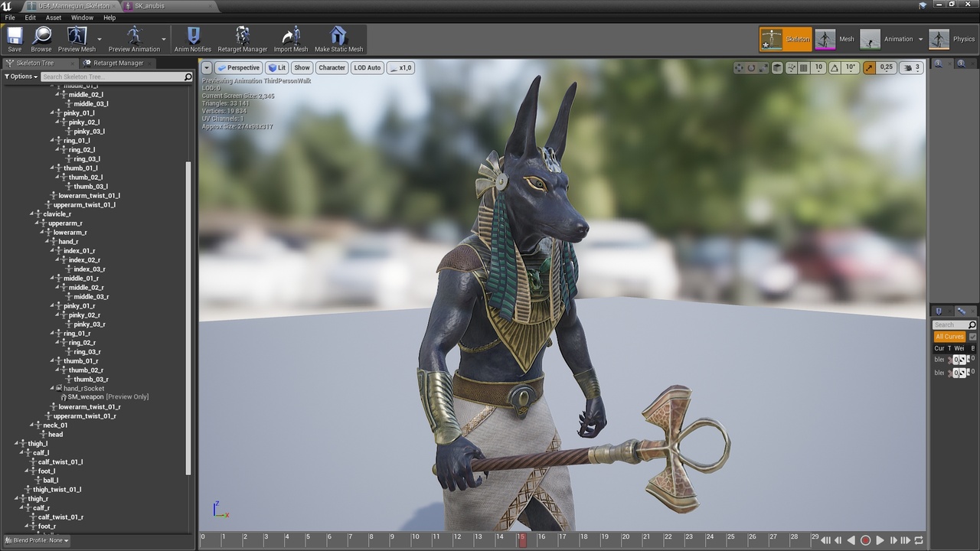The width and height of the screenshot is (980, 551).
Task: Switch to Skeleton editor mode
Action: pyautogui.click(x=786, y=39)
